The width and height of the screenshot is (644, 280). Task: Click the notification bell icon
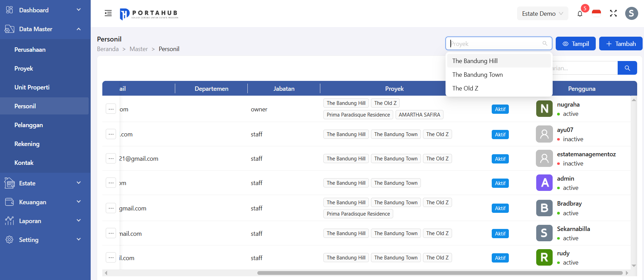(580, 14)
